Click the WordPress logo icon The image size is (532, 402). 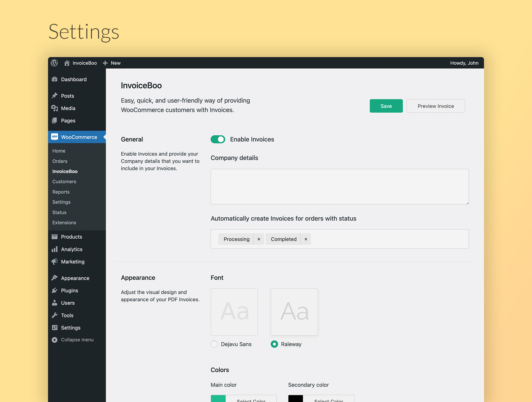click(54, 63)
